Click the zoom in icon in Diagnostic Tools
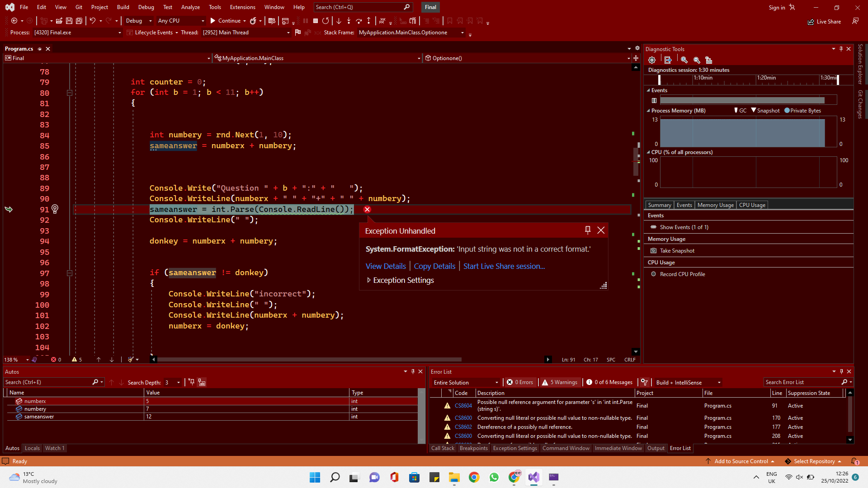868x488 pixels. pyautogui.click(x=684, y=60)
